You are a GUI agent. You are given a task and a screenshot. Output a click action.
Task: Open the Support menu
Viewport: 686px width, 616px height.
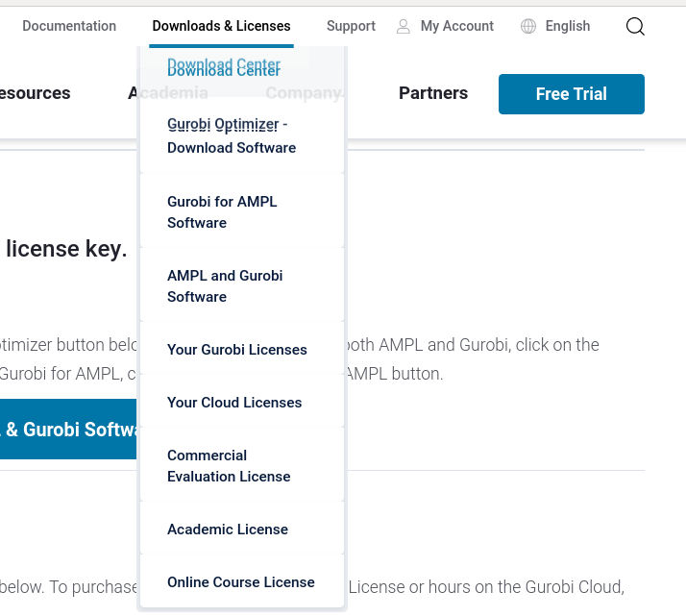[351, 27]
